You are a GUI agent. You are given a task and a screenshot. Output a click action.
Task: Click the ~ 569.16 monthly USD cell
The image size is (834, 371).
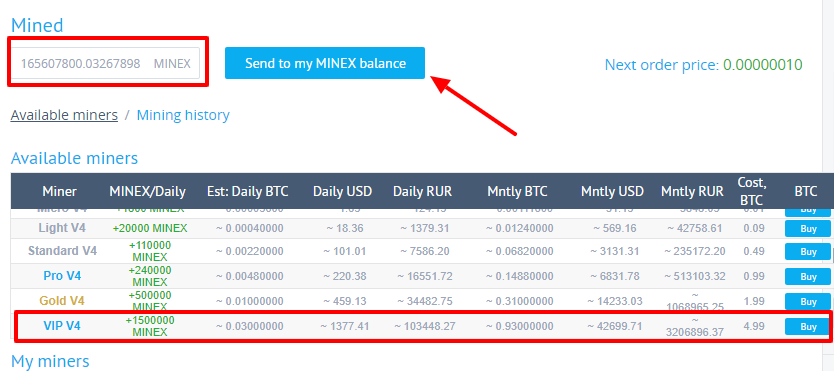(x=614, y=229)
